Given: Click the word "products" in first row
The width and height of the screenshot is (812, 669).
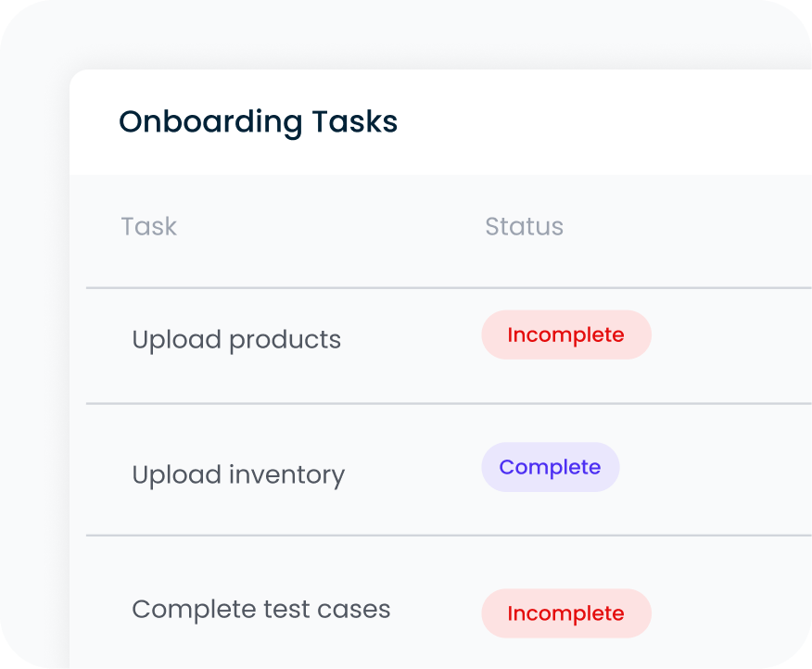Looking at the screenshot, I should point(285,340).
